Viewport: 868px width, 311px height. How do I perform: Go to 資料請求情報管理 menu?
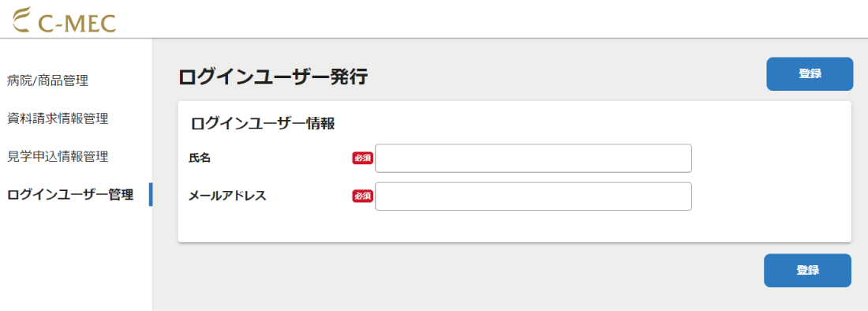(58, 118)
